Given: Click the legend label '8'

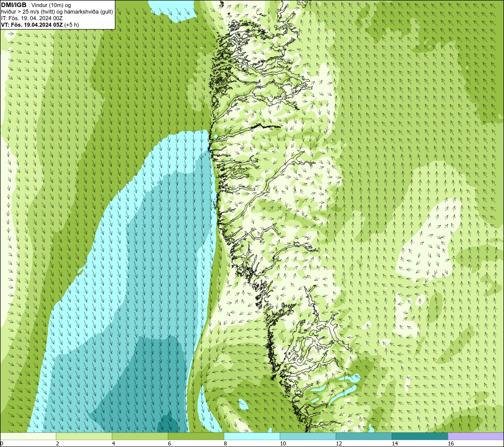Looking at the screenshot, I should point(225,444).
